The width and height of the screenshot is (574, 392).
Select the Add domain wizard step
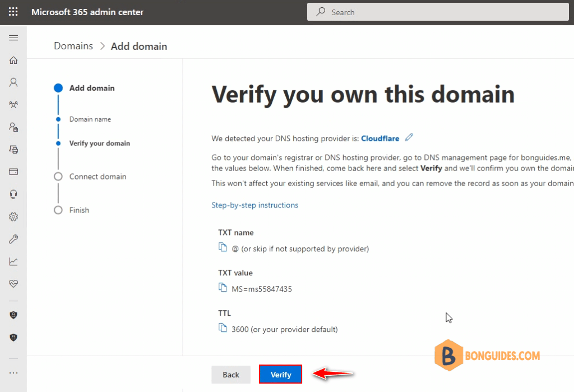tap(92, 88)
